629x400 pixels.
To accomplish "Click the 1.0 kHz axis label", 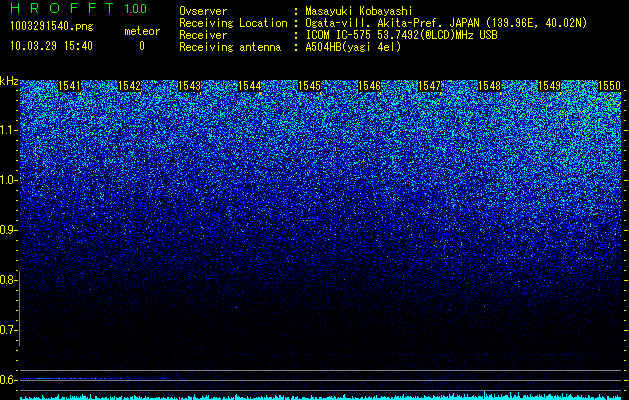I will 9,180.
